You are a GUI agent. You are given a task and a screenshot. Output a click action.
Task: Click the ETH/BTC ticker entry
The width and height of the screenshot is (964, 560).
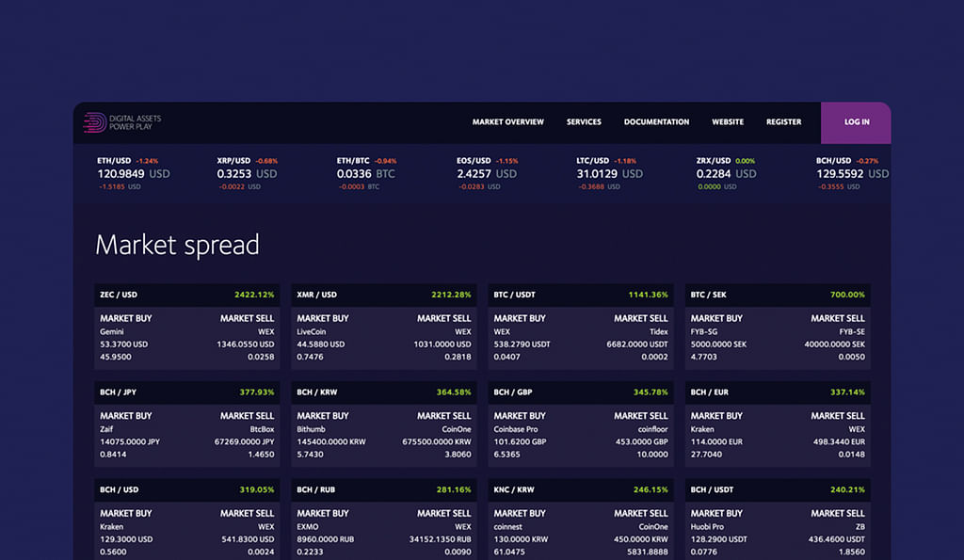pos(366,174)
